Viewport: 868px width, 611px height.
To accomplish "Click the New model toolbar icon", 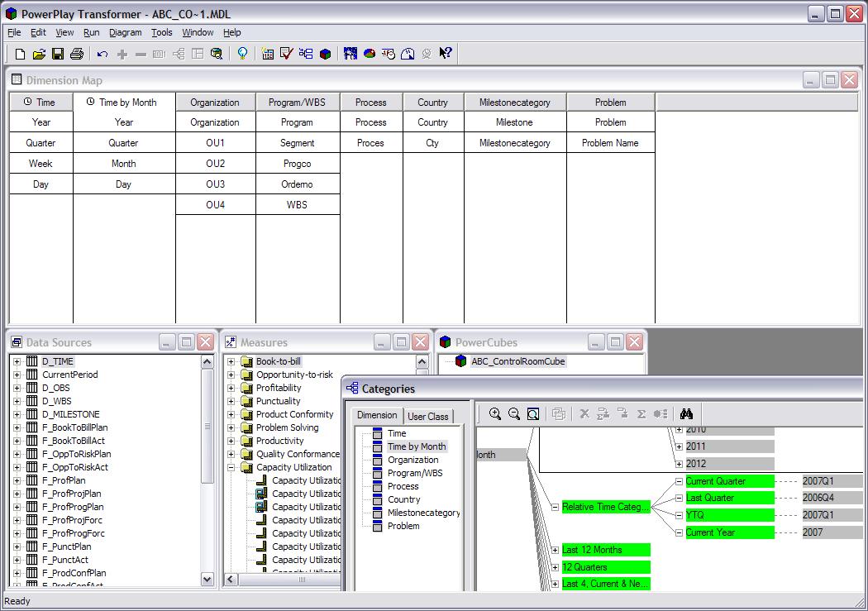I will coord(20,54).
